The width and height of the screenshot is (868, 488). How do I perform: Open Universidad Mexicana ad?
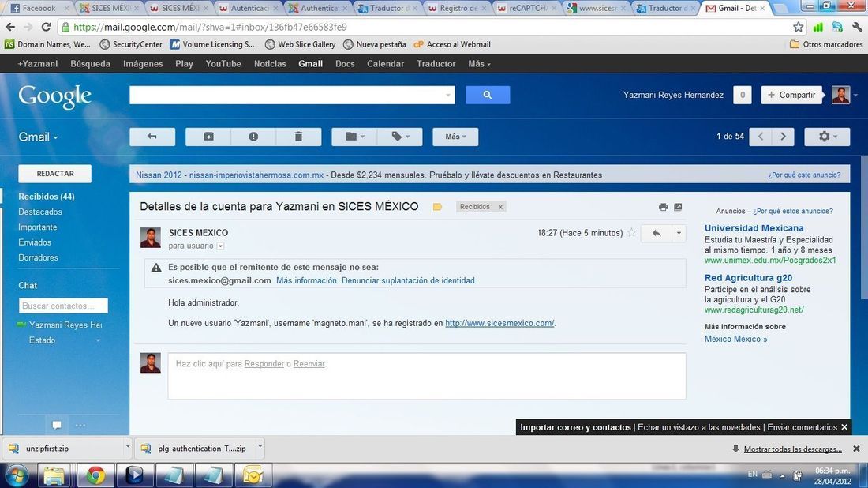754,227
